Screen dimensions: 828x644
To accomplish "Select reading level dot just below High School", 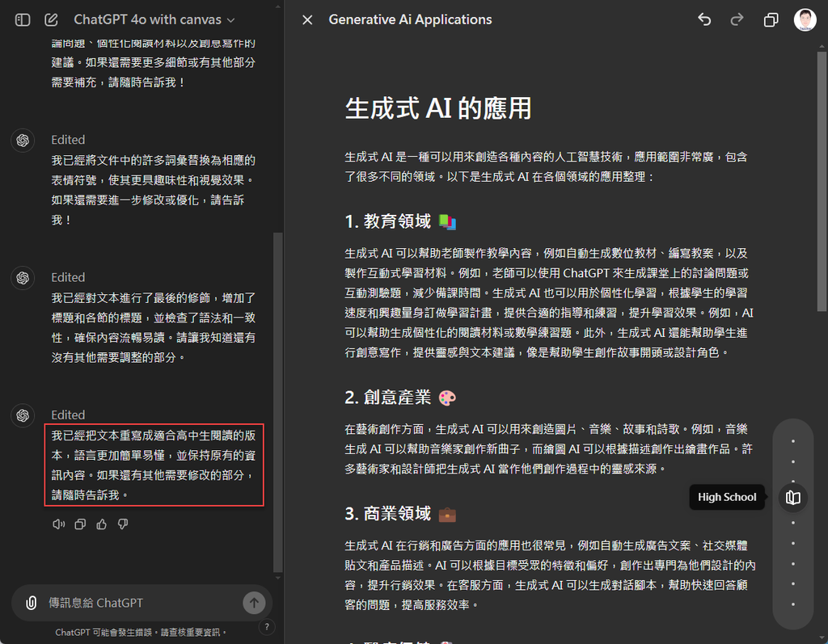I will [792, 523].
